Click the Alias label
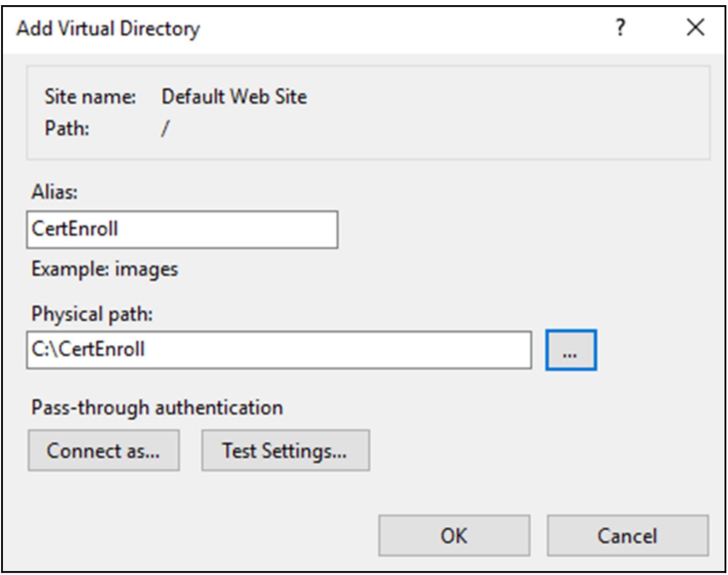 54,192
